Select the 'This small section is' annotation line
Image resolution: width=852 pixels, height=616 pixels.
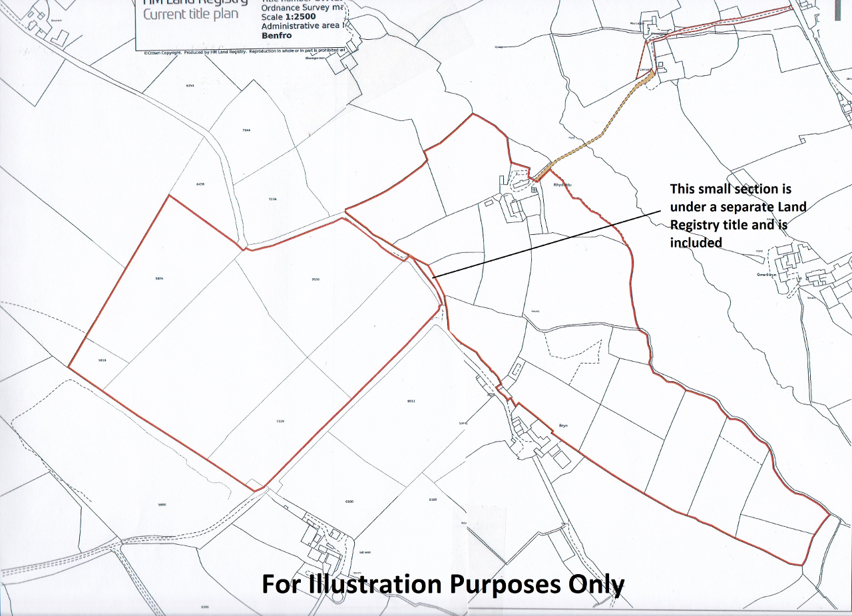(730, 190)
